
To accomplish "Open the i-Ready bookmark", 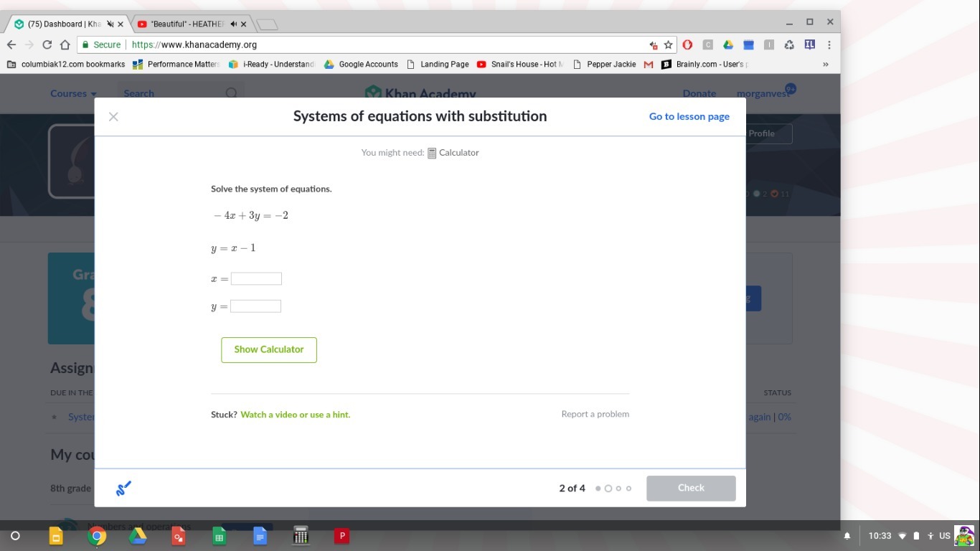I will 271,64.
